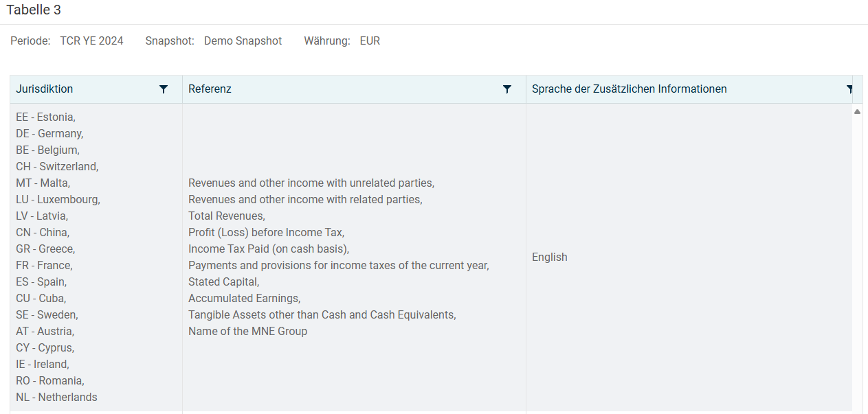This screenshot has height=414, width=868.
Task: Select the English language cell
Action: pos(550,257)
